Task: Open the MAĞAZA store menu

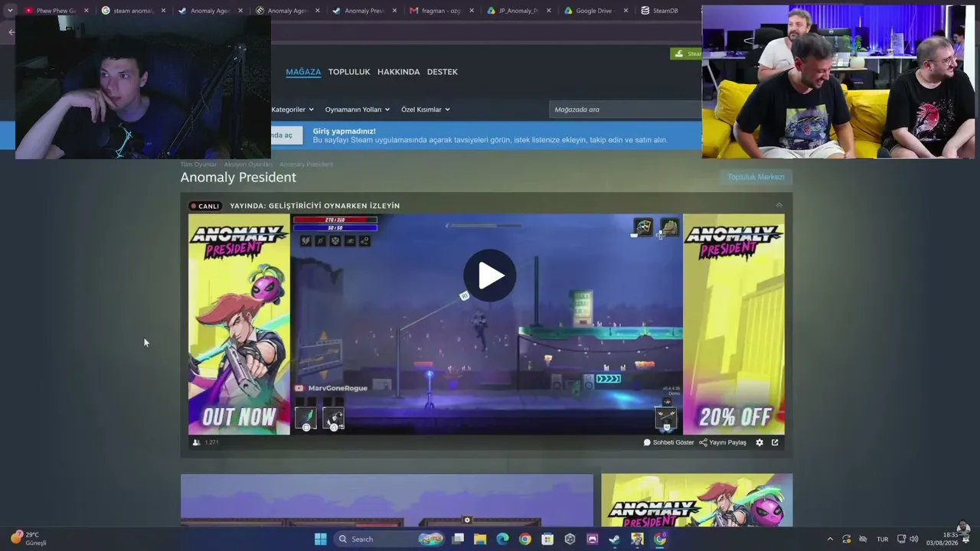Action: point(303,72)
